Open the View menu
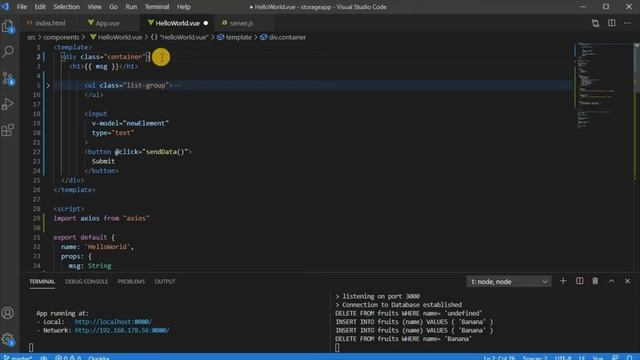 click(94, 7)
